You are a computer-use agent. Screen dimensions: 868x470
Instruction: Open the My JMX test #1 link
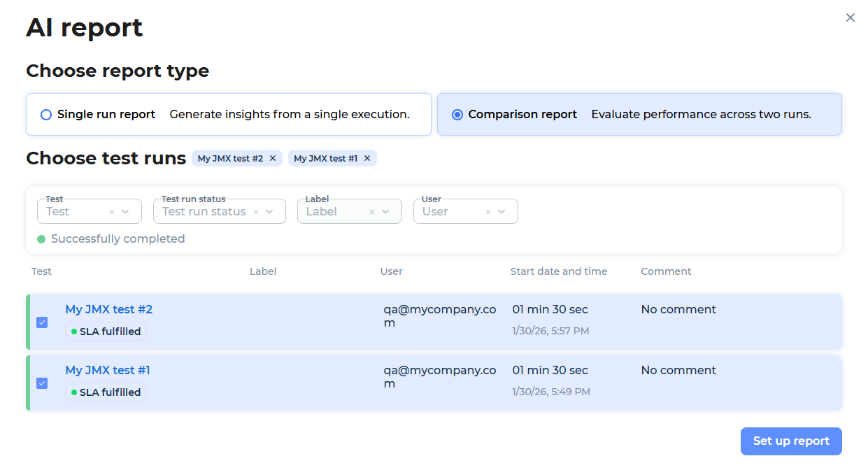coord(107,370)
